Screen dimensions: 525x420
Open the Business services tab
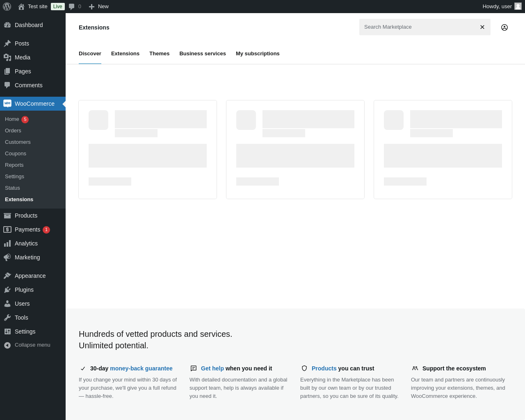pyautogui.click(x=203, y=54)
